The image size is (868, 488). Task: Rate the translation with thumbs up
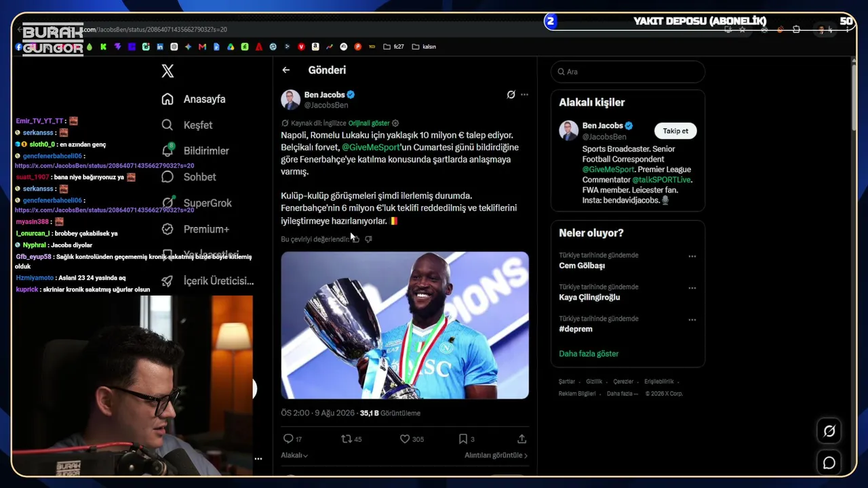click(355, 239)
